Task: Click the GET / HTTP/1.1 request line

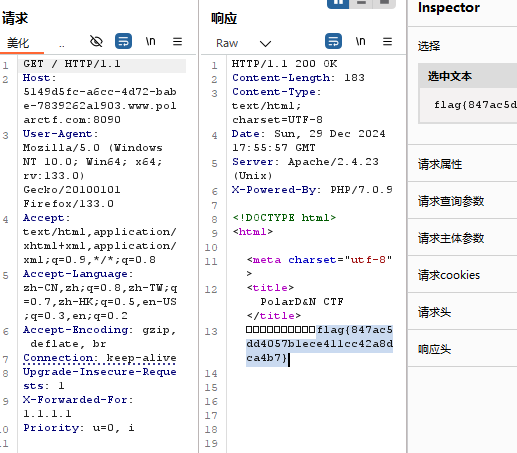Action: pos(71,64)
